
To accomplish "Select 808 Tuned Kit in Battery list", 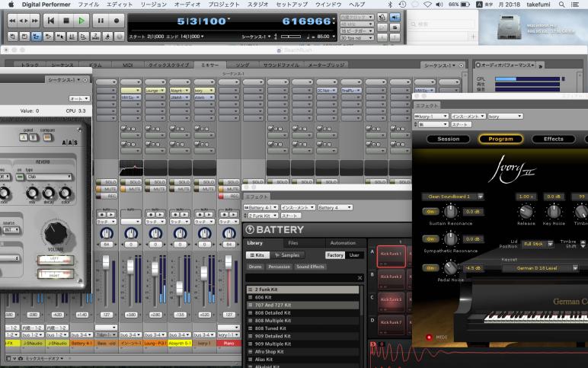I will point(302,328).
